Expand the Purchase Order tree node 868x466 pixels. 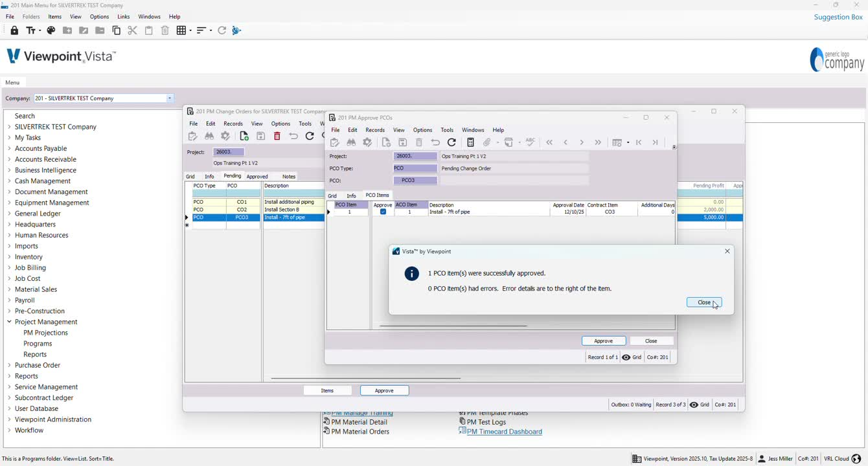tap(9, 365)
